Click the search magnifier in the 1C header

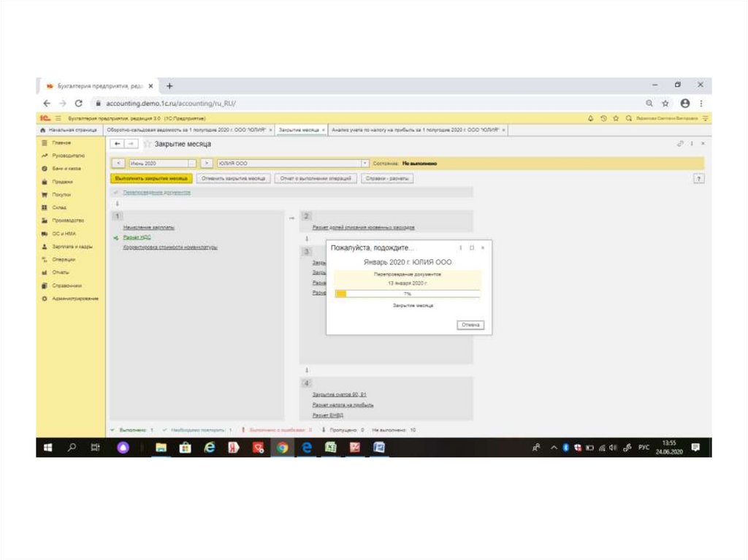tap(628, 118)
